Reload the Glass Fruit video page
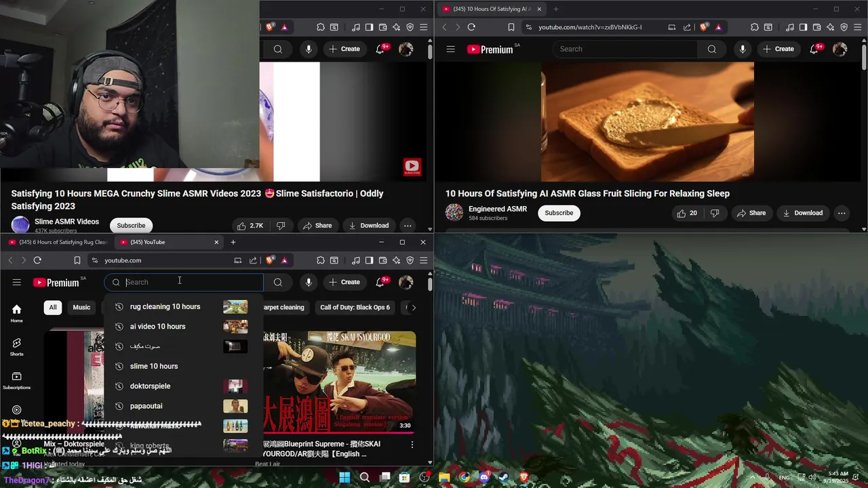Screen dimensions: 868x488 (x=471, y=27)
